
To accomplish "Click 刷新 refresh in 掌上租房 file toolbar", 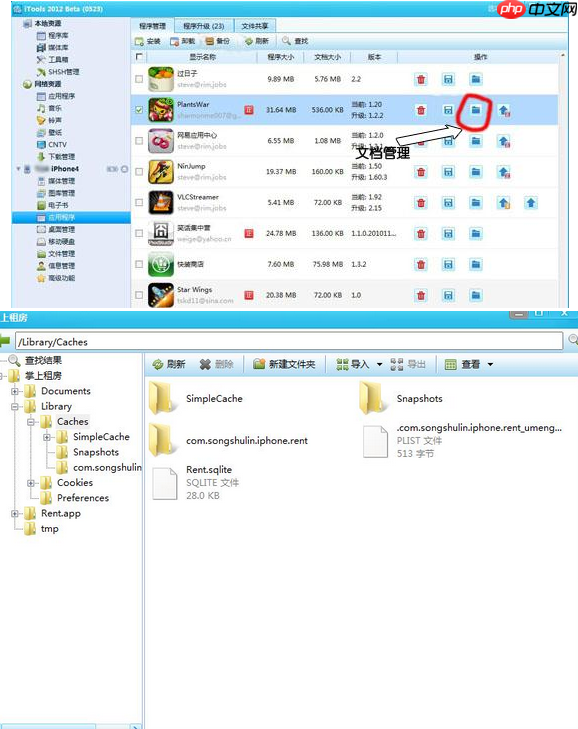I will pos(169,364).
